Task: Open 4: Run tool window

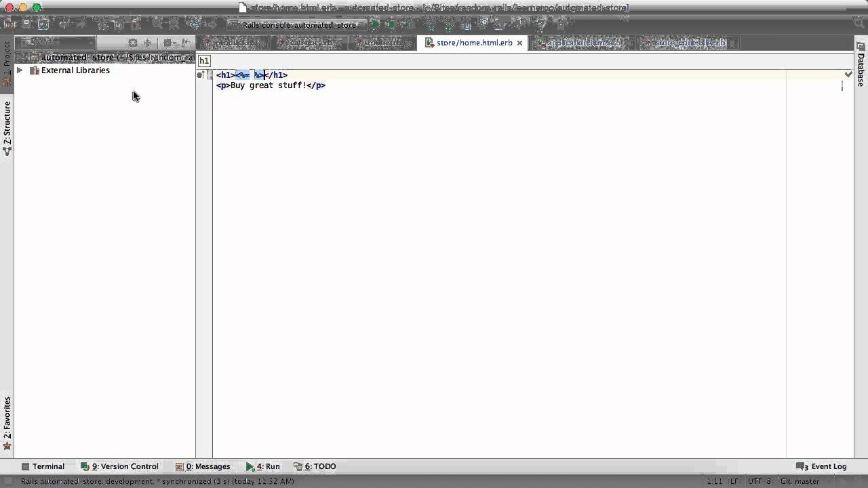Action: coord(263,466)
